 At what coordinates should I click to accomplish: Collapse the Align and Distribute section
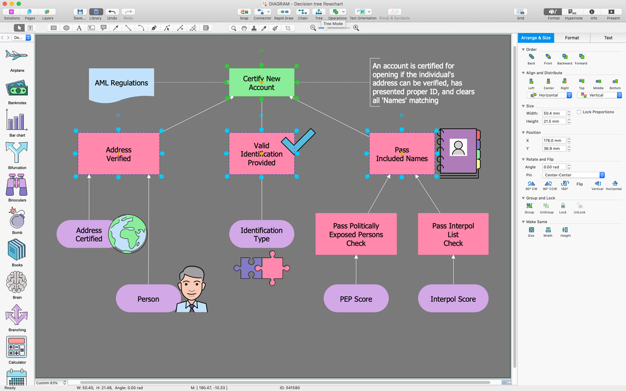point(523,73)
